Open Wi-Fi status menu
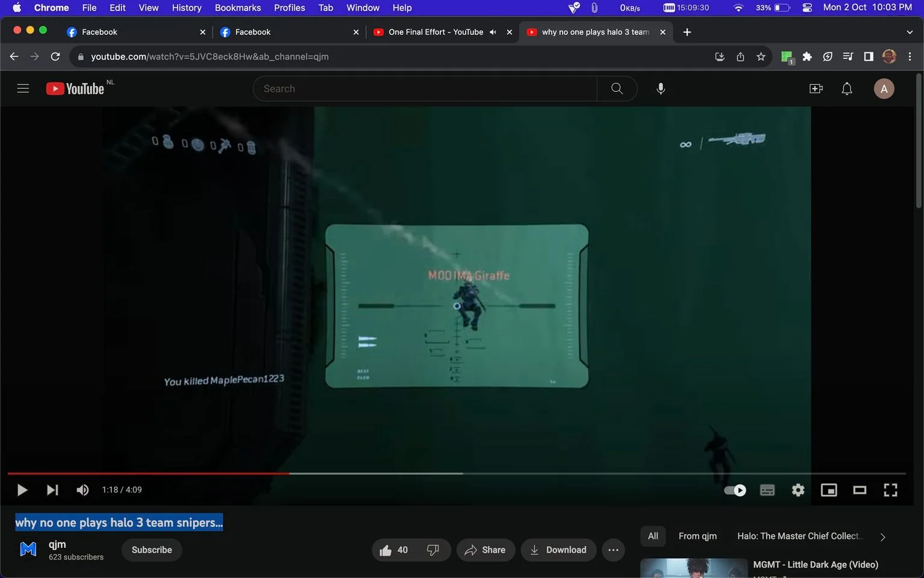Image resolution: width=924 pixels, height=578 pixels. (738, 8)
